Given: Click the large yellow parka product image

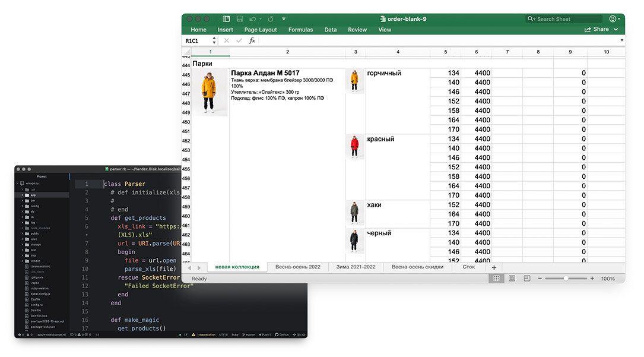Looking at the screenshot, I should pos(210,93).
